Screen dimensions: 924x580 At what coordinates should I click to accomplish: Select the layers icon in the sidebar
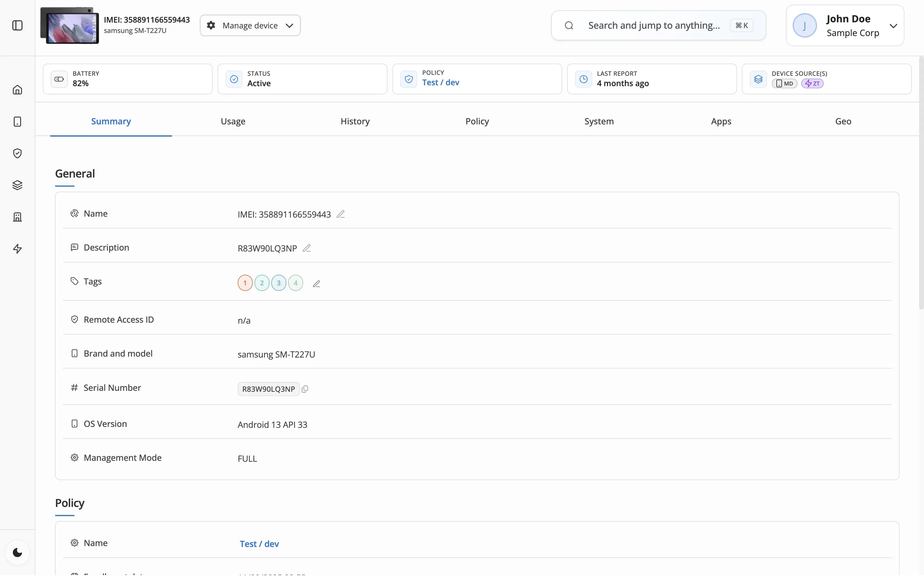coord(18,185)
